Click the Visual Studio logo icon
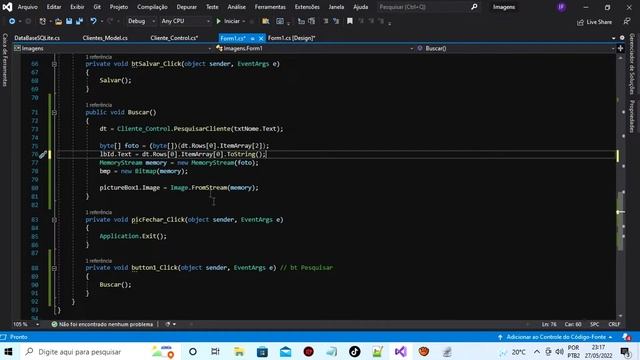The height and width of the screenshot is (360, 640). 7,7
